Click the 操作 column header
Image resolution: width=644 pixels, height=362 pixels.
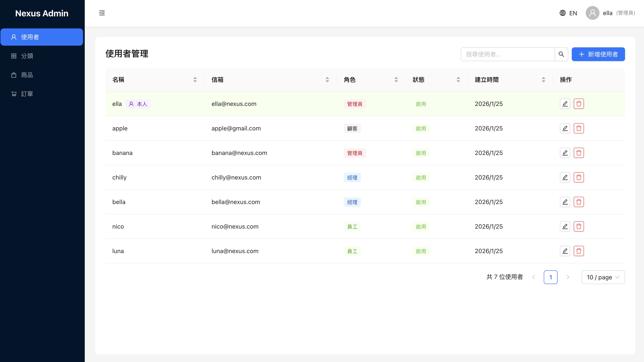click(x=565, y=80)
